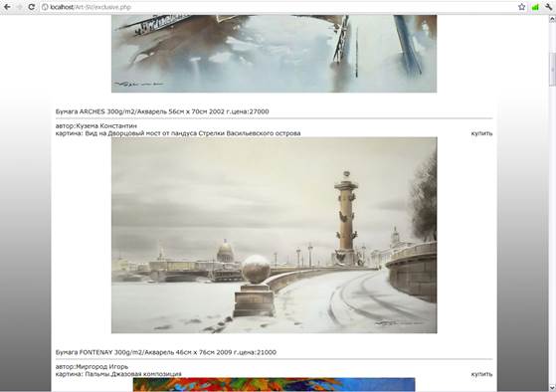Click the author line Миргород Игорь
This screenshot has width=556, height=392.
[x=92, y=366]
